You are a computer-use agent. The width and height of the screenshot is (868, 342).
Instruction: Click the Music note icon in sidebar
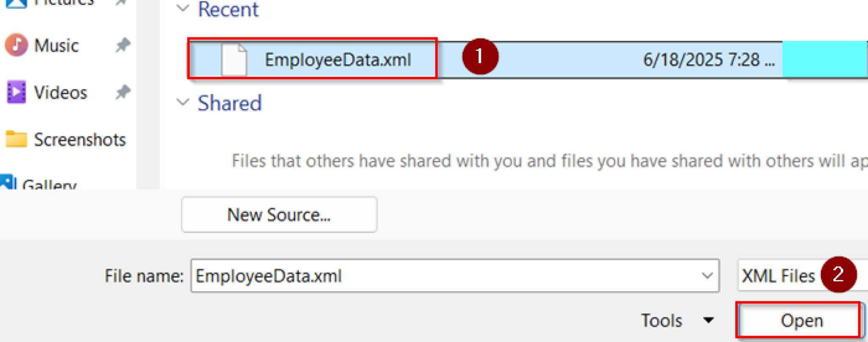[x=16, y=45]
